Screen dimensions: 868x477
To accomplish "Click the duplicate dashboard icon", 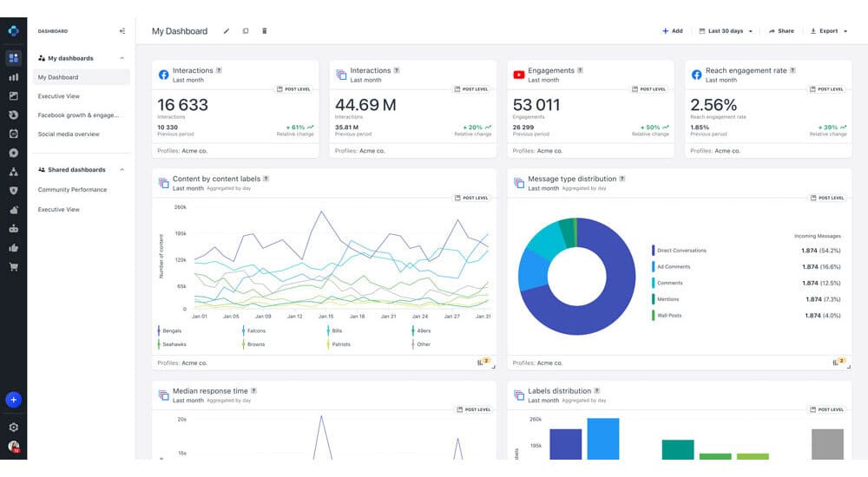I will click(246, 31).
